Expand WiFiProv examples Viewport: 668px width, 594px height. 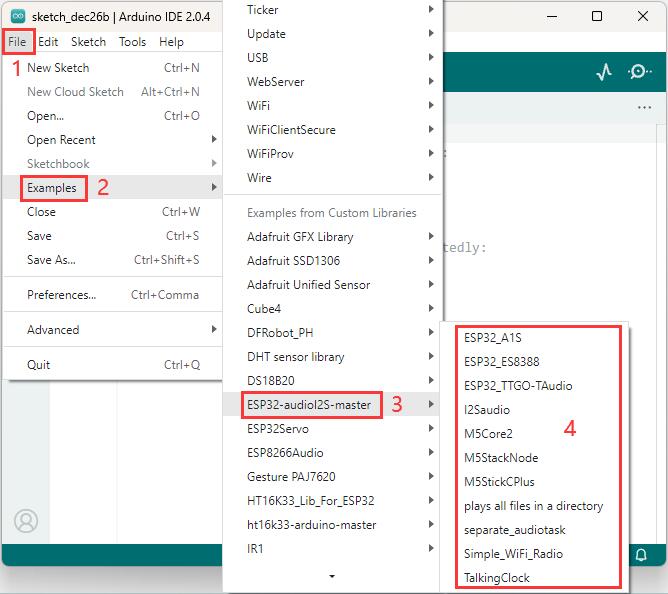(x=332, y=153)
